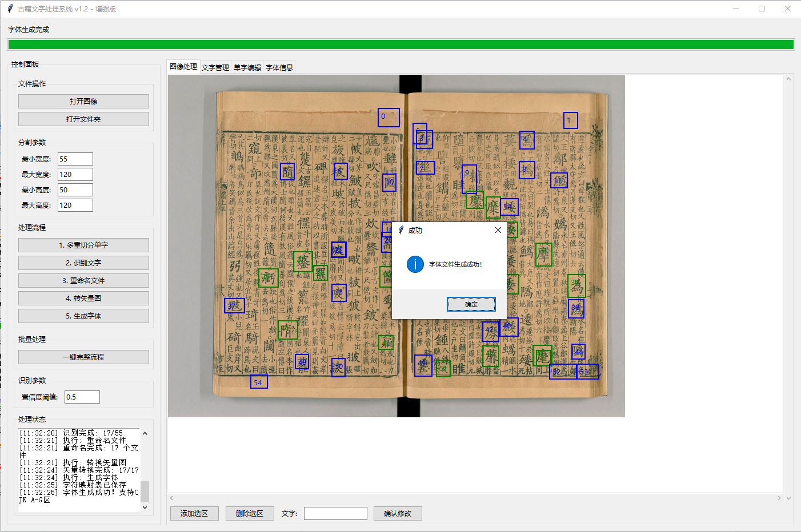Click the 打开图像 button
The width and height of the screenshot is (801, 532).
(x=83, y=101)
